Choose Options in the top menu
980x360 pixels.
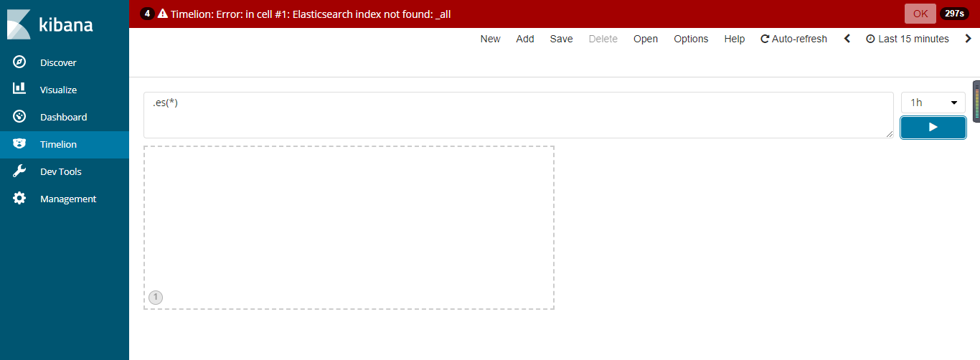pyautogui.click(x=691, y=39)
